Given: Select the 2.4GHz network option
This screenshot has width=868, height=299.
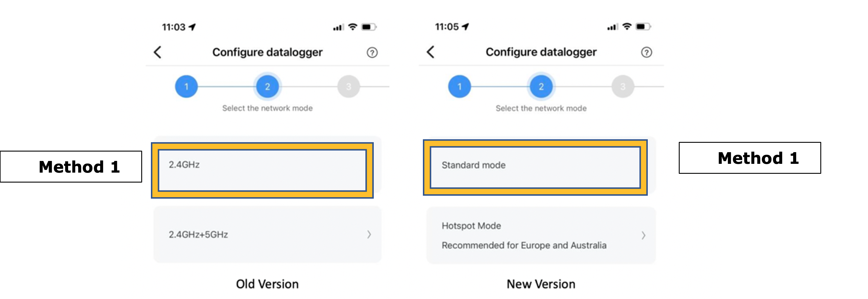Looking at the screenshot, I should [x=262, y=170].
